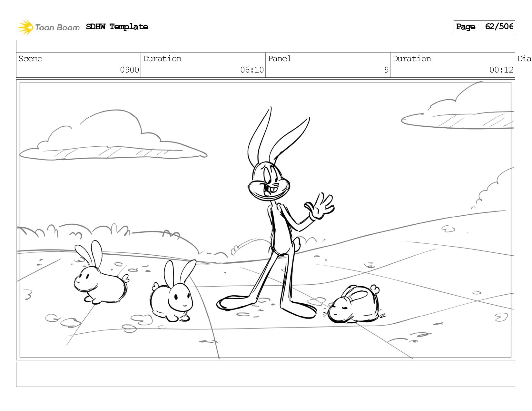Select scene number 0900
Image resolution: width=532 pixels, height=411 pixels.
coord(129,70)
